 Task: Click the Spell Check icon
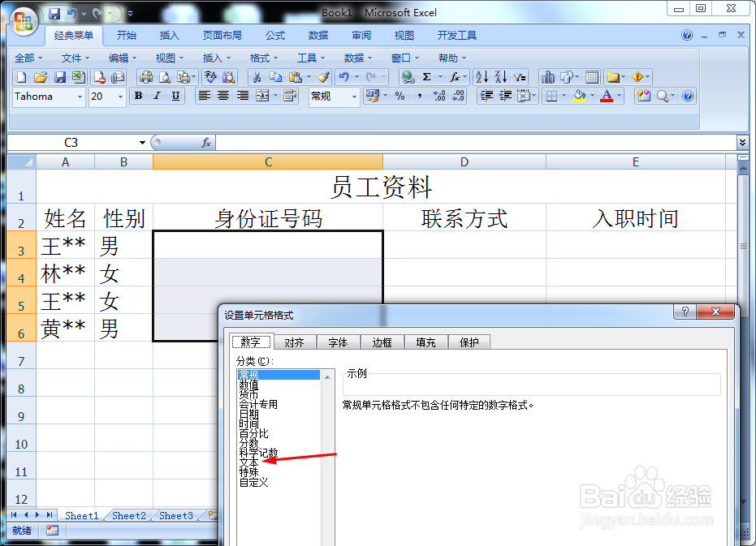(211, 79)
